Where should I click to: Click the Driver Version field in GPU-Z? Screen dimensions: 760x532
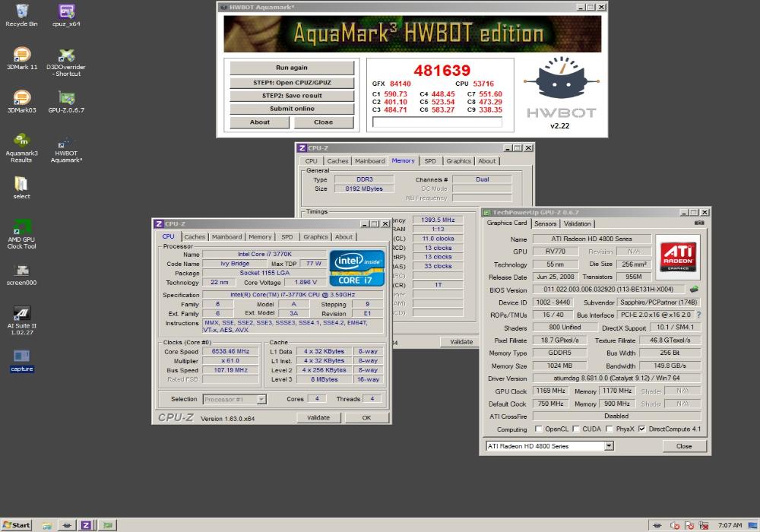point(616,378)
